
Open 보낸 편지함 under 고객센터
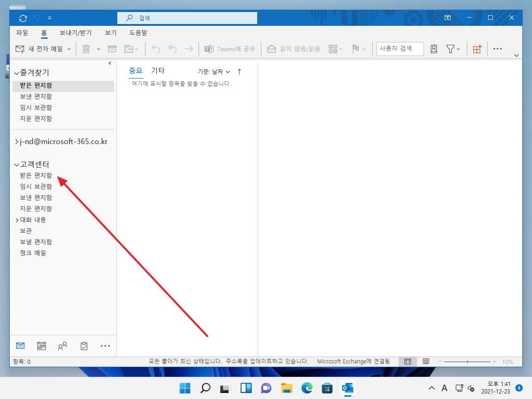click(x=36, y=198)
